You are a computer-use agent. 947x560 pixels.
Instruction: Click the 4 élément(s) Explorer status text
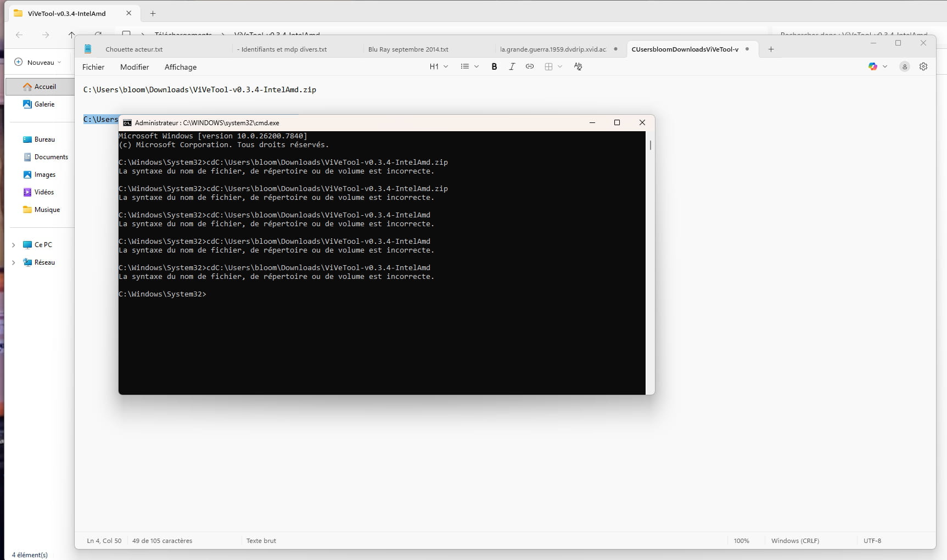[30, 555]
